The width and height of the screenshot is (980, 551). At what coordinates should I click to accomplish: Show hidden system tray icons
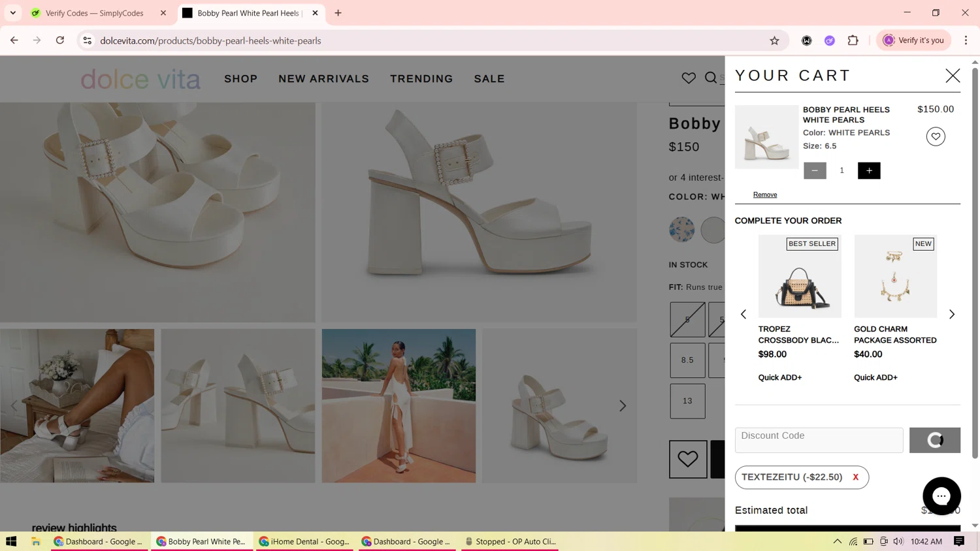[838, 541]
